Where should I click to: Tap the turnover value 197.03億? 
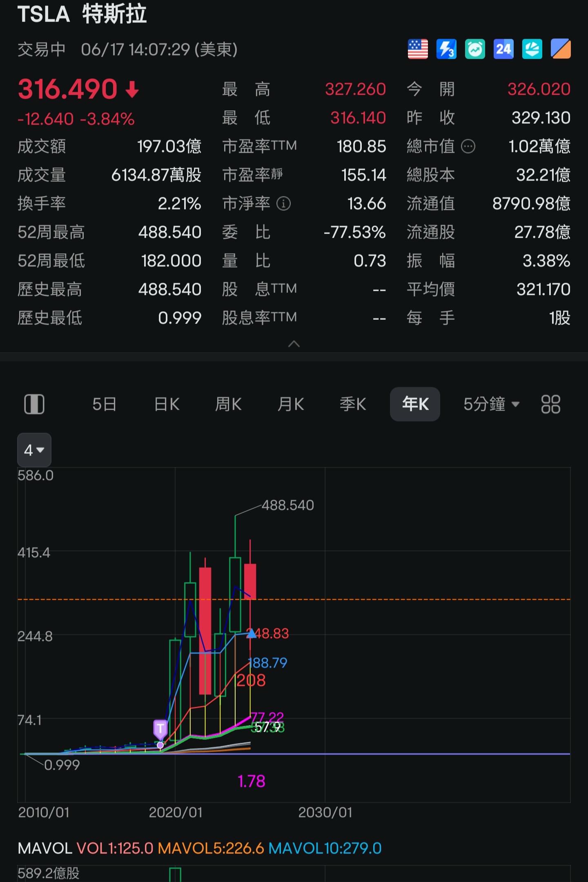(169, 146)
